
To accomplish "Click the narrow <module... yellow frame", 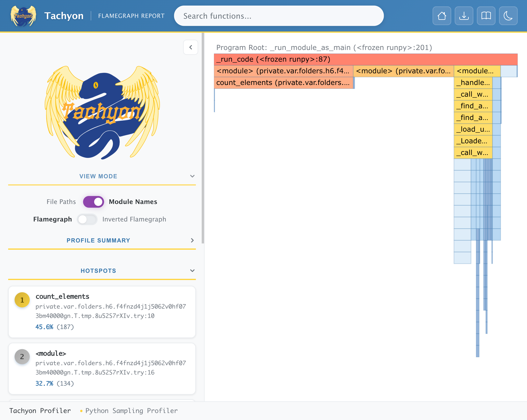I will tap(477, 71).
